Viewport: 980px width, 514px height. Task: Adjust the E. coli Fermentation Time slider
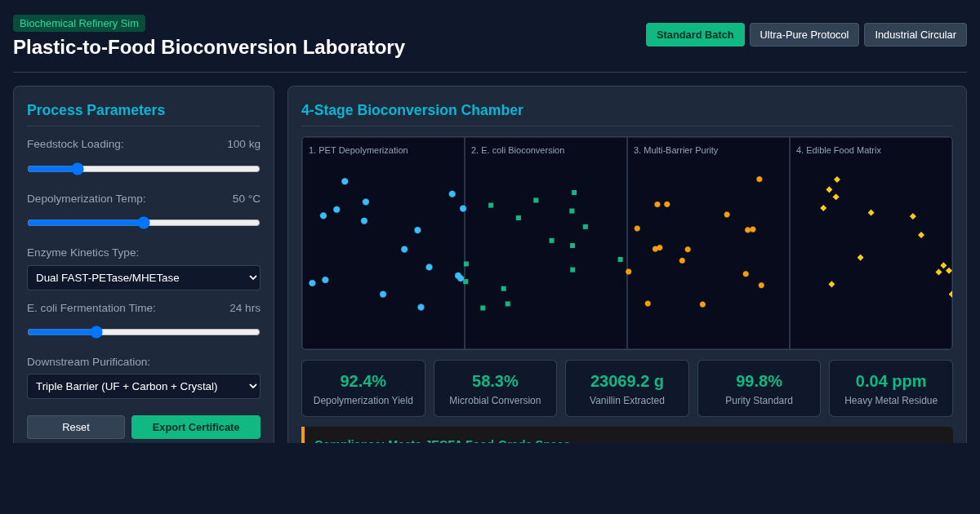(x=144, y=332)
